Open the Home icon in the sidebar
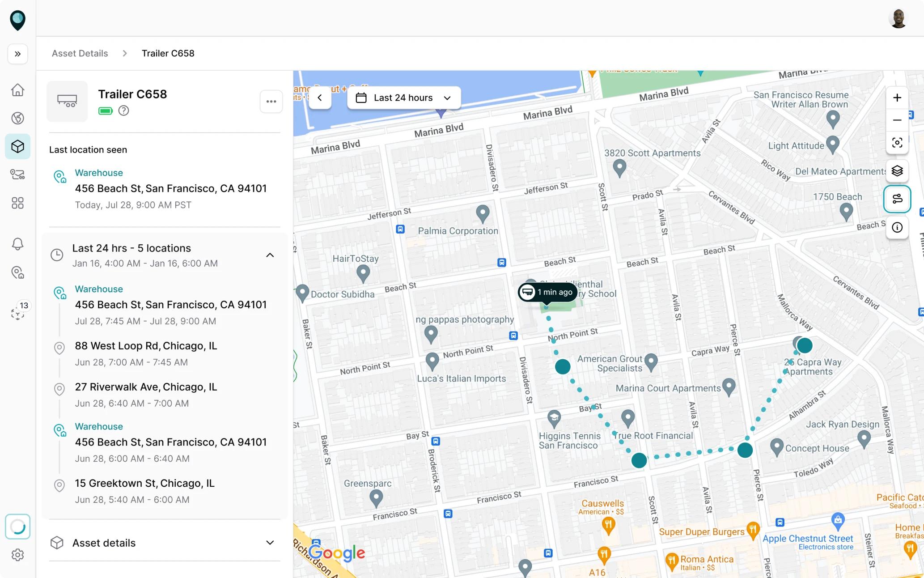This screenshot has height=578, width=924. coord(17,89)
